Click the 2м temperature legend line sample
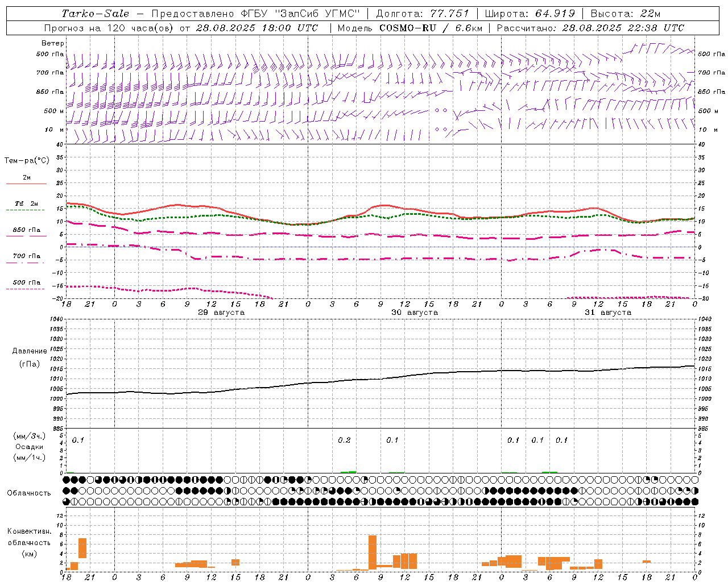Viewport: 728px width, 582px height. [x=26, y=184]
